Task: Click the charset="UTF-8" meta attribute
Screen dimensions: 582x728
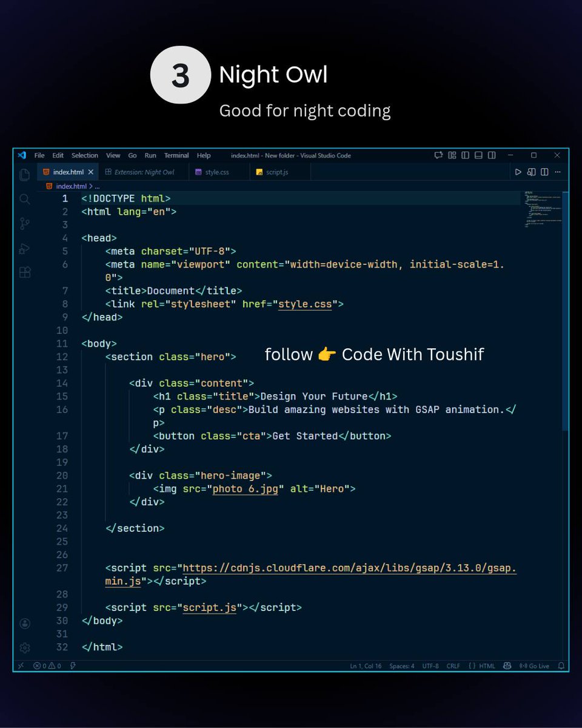Action: click(186, 251)
